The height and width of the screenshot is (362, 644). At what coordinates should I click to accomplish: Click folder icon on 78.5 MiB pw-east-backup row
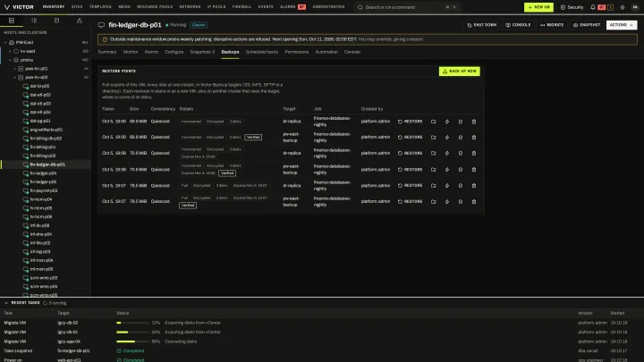click(433, 201)
